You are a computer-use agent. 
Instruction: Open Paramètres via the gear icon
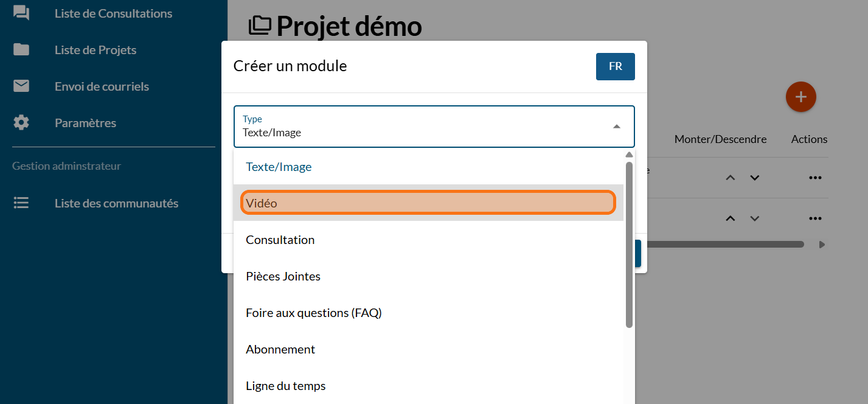[21, 123]
